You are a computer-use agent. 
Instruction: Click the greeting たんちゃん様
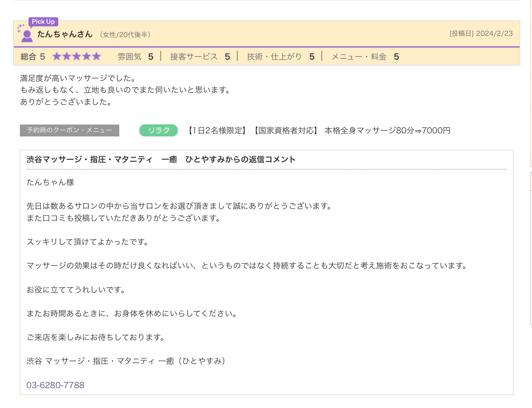(x=50, y=182)
